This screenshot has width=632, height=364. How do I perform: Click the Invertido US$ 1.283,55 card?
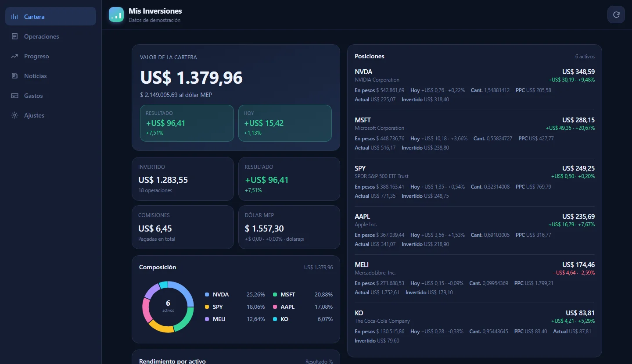tap(183, 179)
